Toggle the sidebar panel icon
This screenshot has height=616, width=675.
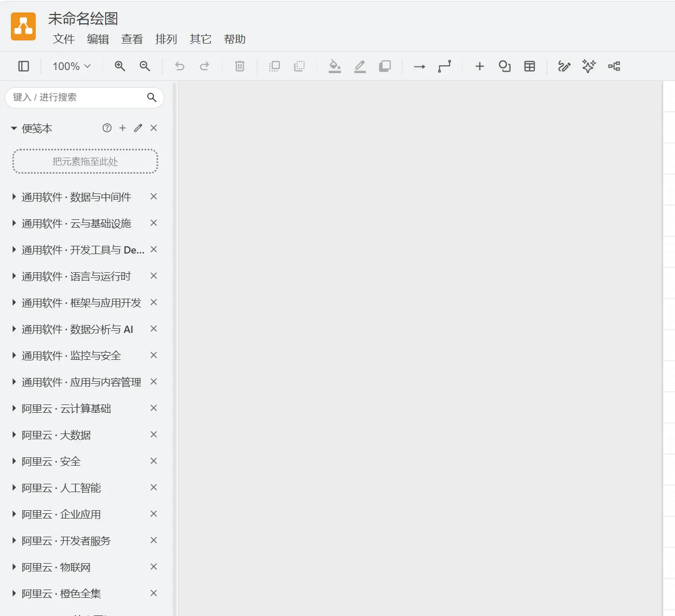pyautogui.click(x=24, y=66)
